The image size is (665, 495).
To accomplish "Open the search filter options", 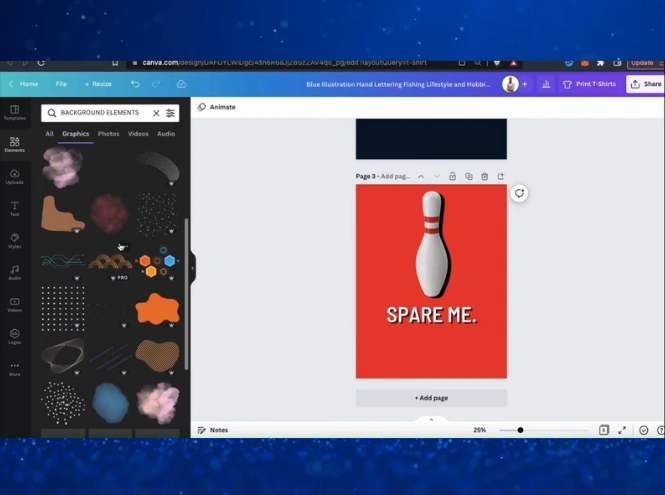I will coord(170,113).
